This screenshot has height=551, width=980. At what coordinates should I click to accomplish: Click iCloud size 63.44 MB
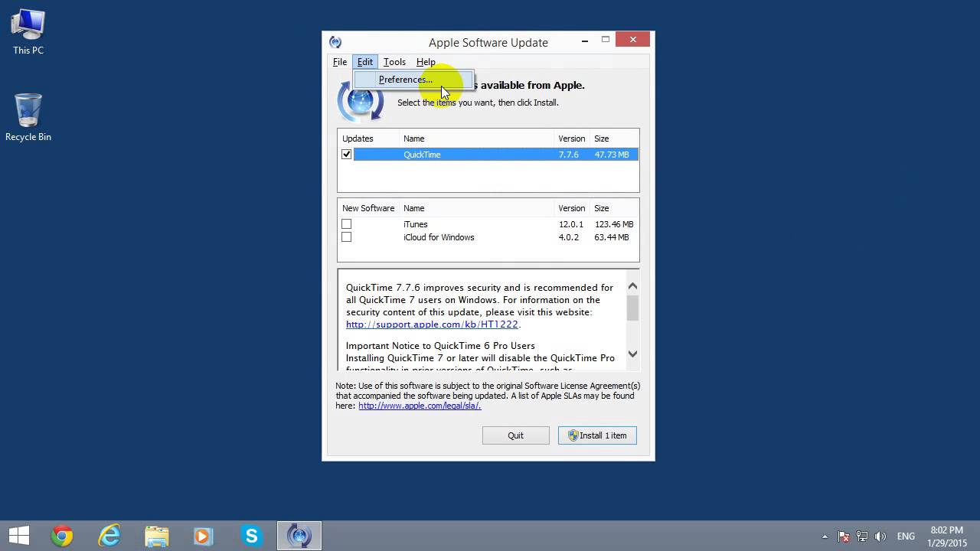612,237
